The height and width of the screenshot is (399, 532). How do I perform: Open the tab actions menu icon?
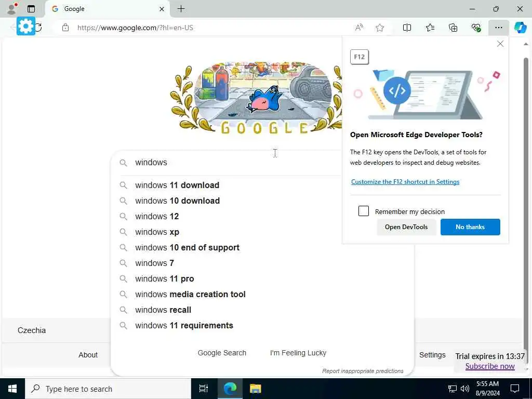pyautogui.click(x=31, y=9)
